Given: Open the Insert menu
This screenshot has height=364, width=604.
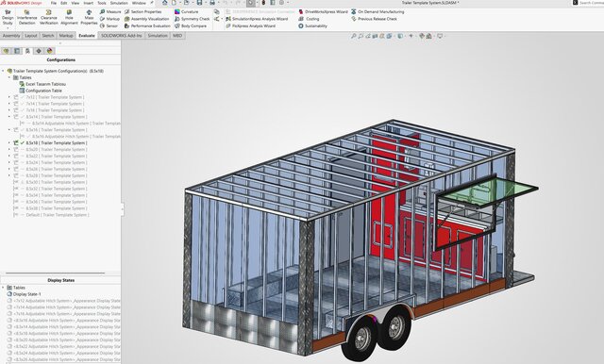Looking at the screenshot, I should (88, 3).
